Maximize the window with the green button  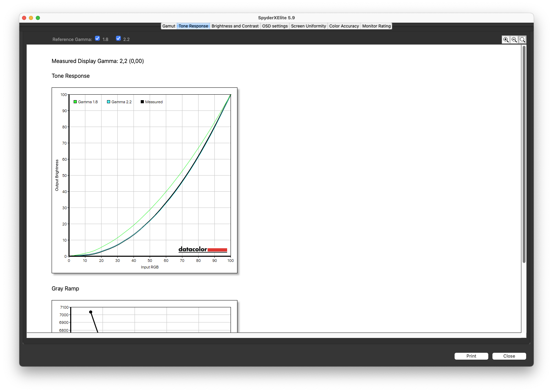pos(38,18)
